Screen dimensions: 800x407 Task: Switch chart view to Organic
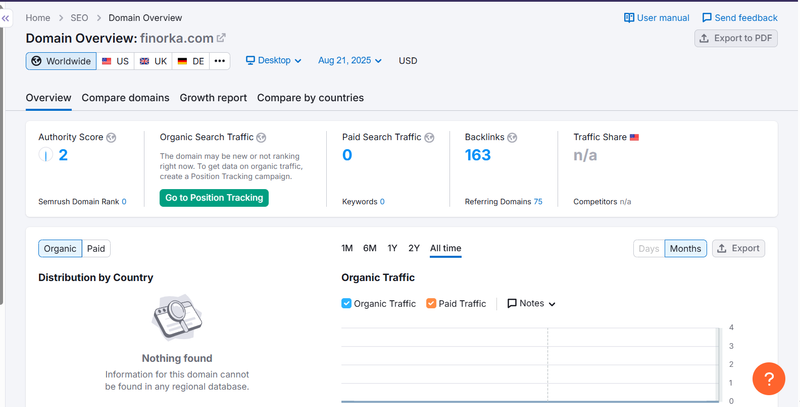(60, 249)
